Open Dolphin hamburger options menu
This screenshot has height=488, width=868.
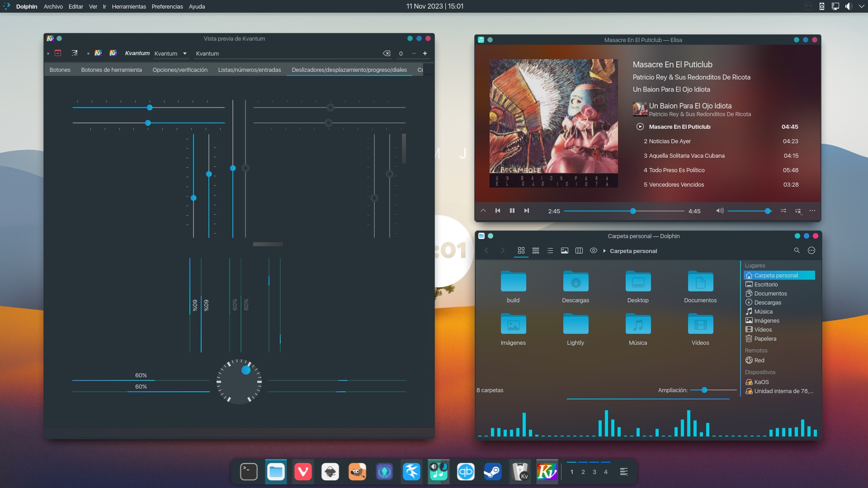(x=811, y=250)
